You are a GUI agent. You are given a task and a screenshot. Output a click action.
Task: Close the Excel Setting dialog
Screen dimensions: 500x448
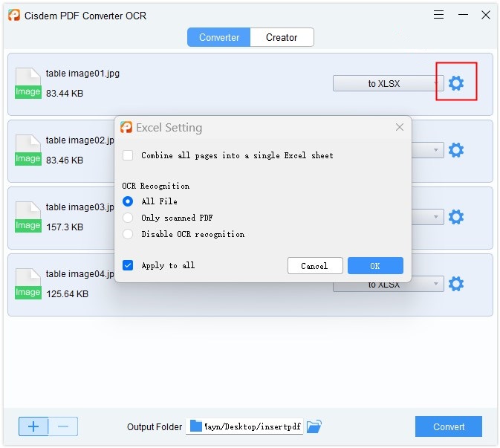(x=399, y=127)
